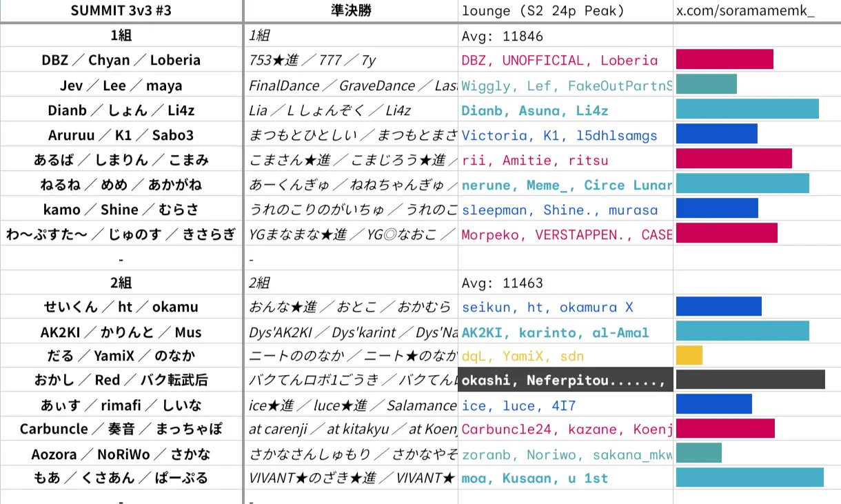Click team 'もあ / くさあん / ぱーぷる'
This screenshot has width=841, height=504.
(121, 478)
